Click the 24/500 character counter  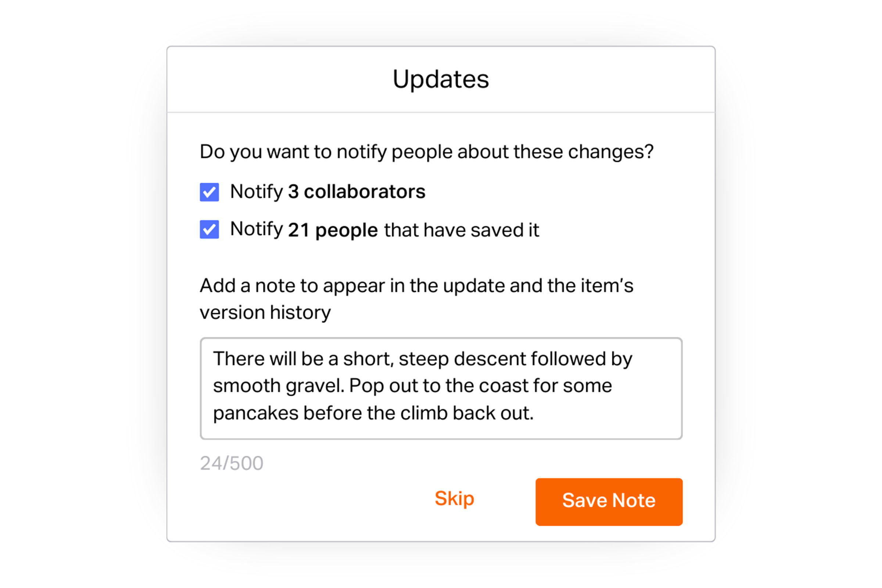(232, 463)
